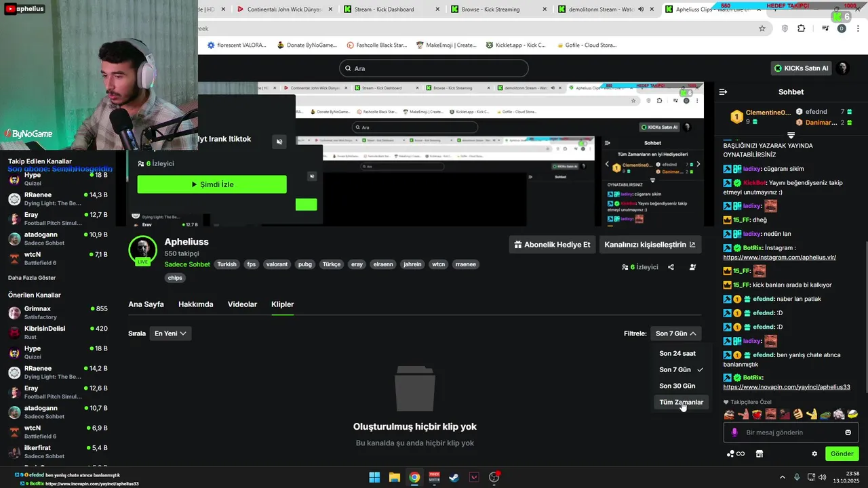The image size is (868, 488).
Task: Click the Chrome taskbar icon
Action: [x=414, y=477]
